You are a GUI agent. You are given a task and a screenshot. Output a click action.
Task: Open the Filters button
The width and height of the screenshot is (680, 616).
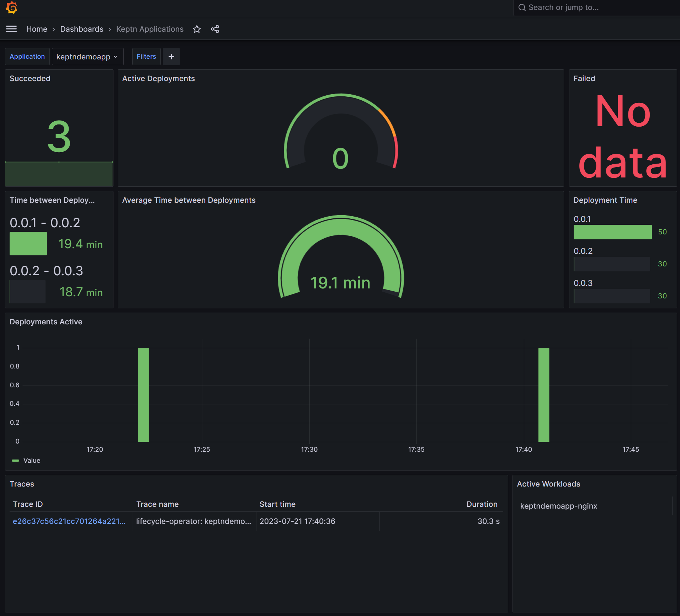tap(146, 56)
